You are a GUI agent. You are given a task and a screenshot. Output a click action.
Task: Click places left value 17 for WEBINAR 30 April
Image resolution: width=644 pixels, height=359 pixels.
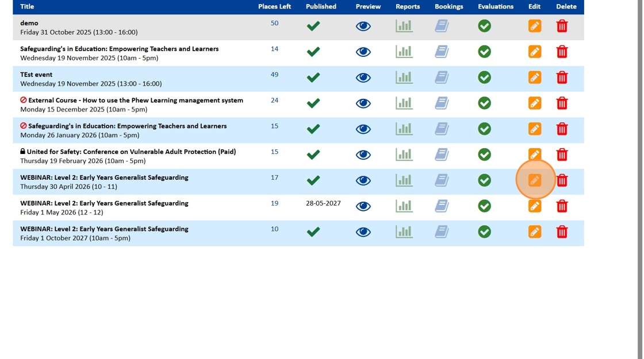point(274,177)
